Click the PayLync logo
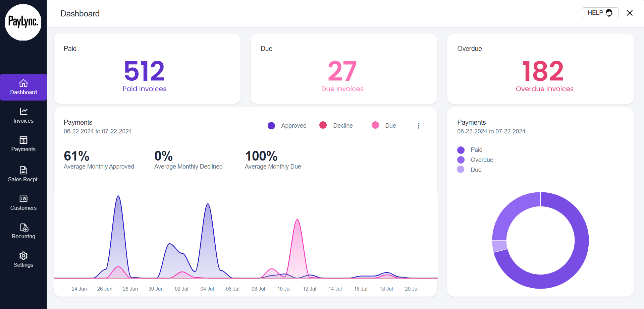644x309 pixels. (x=23, y=22)
